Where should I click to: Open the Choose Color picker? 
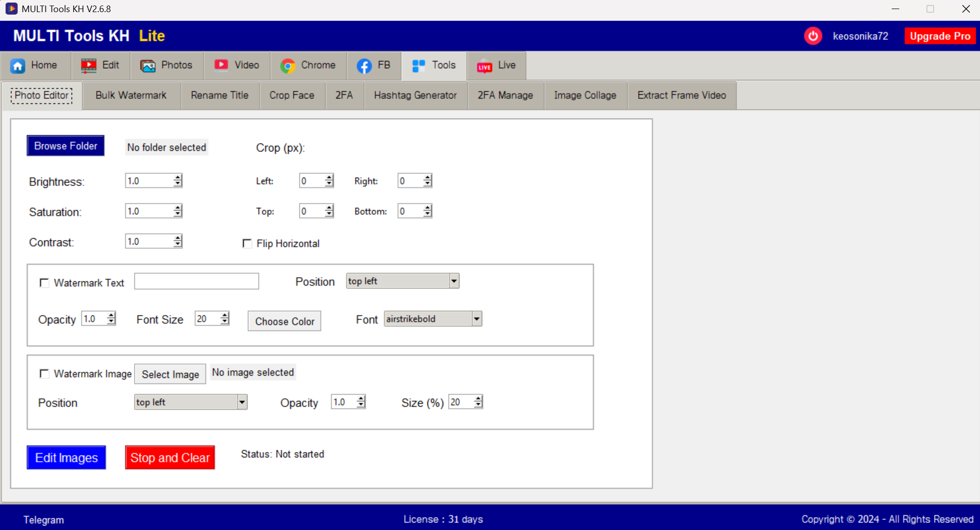point(284,321)
